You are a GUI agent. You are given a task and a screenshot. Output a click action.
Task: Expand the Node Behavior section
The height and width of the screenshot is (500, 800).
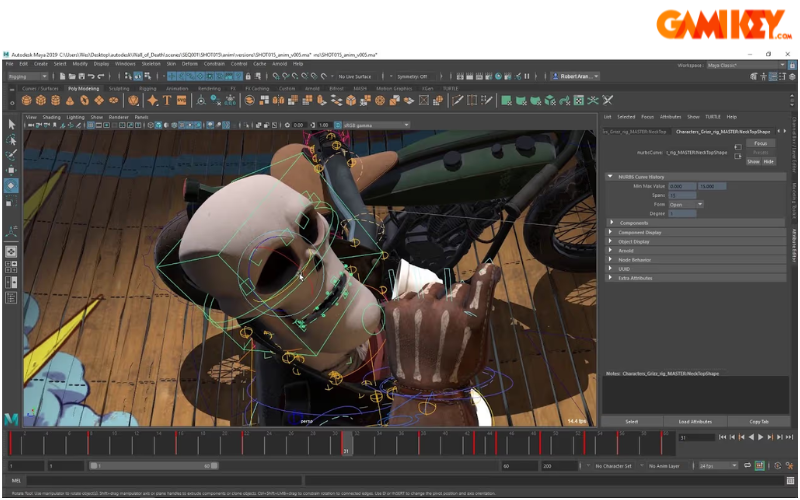(x=696, y=260)
